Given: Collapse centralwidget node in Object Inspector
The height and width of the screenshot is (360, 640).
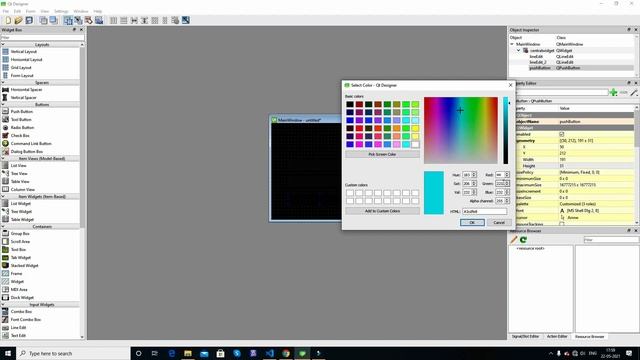Looking at the screenshot, I should 519,51.
